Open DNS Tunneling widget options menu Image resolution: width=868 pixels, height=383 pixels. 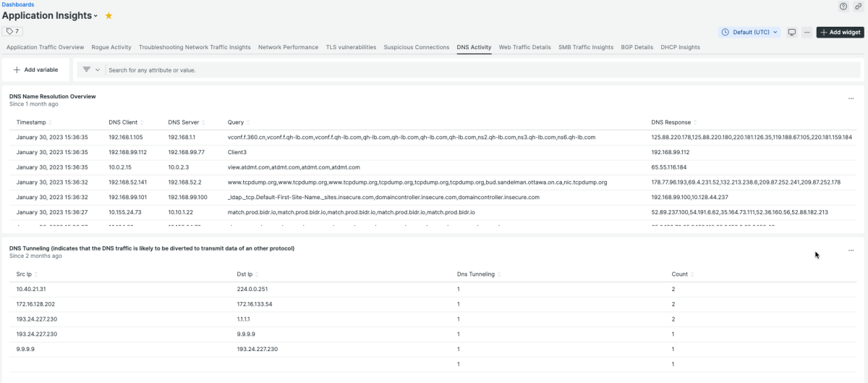click(851, 251)
